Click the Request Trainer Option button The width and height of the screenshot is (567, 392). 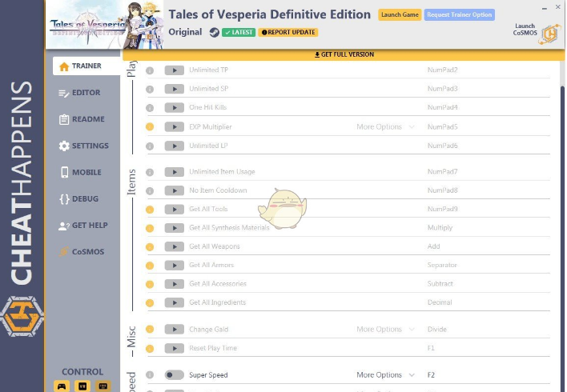tap(460, 14)
